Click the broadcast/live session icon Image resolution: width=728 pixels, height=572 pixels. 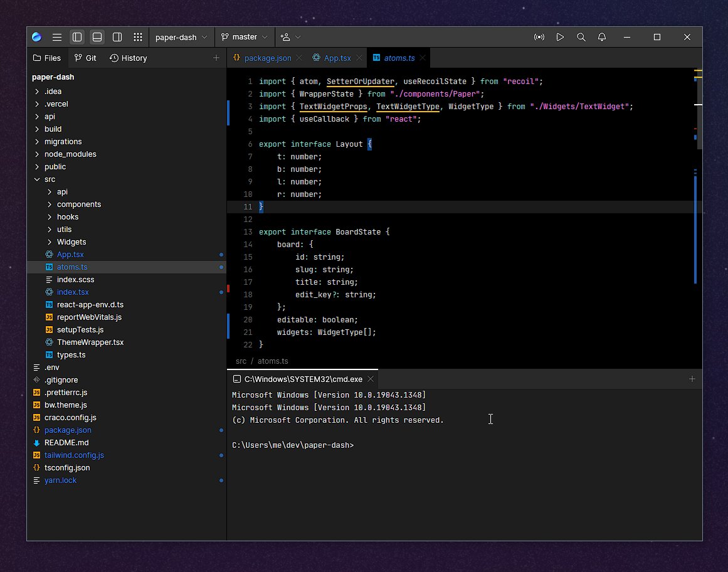pyautogui.click(x=539, y=37)
